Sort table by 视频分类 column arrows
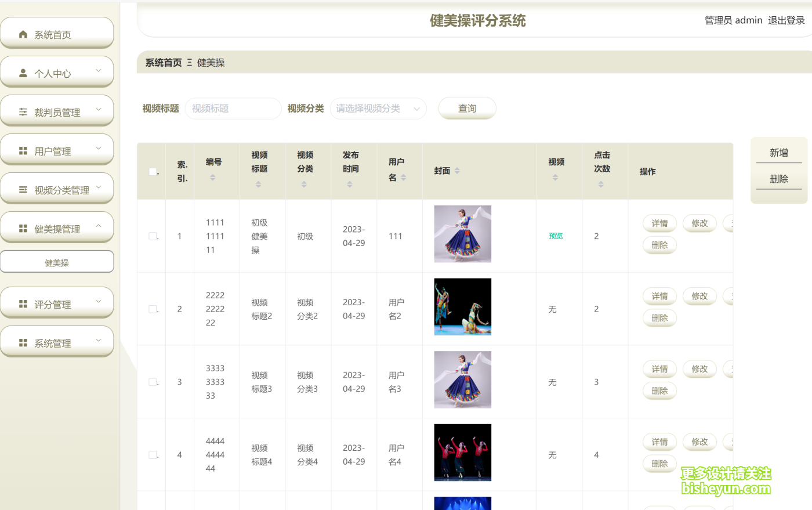The height and width of the screenshot is (510, 812). [304, 185]
